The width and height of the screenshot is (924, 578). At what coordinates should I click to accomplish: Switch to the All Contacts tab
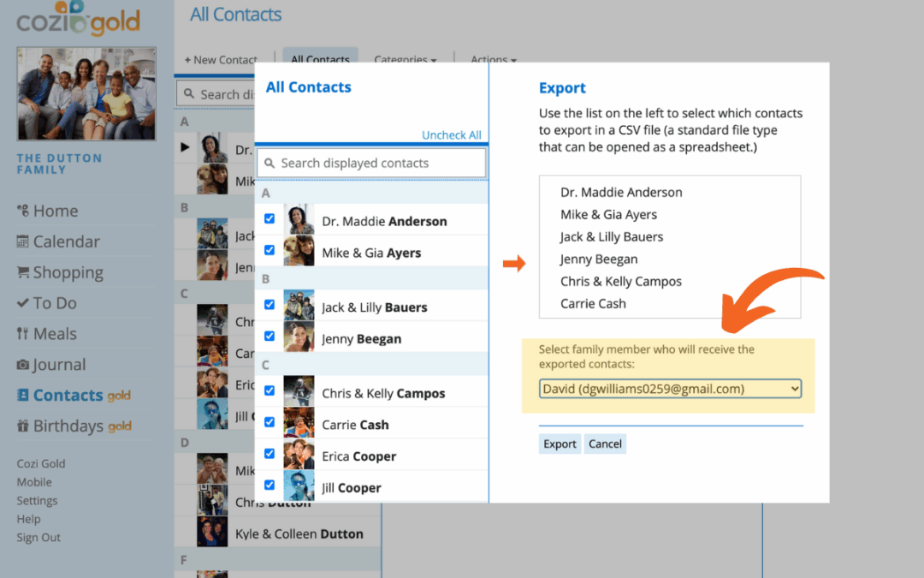point(320,57)
